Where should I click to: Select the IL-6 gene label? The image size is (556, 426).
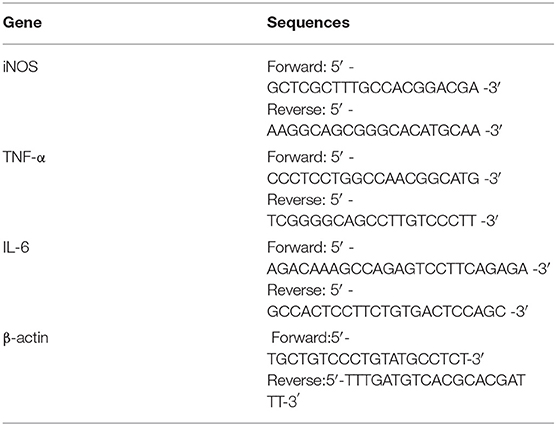click(16, 247)
